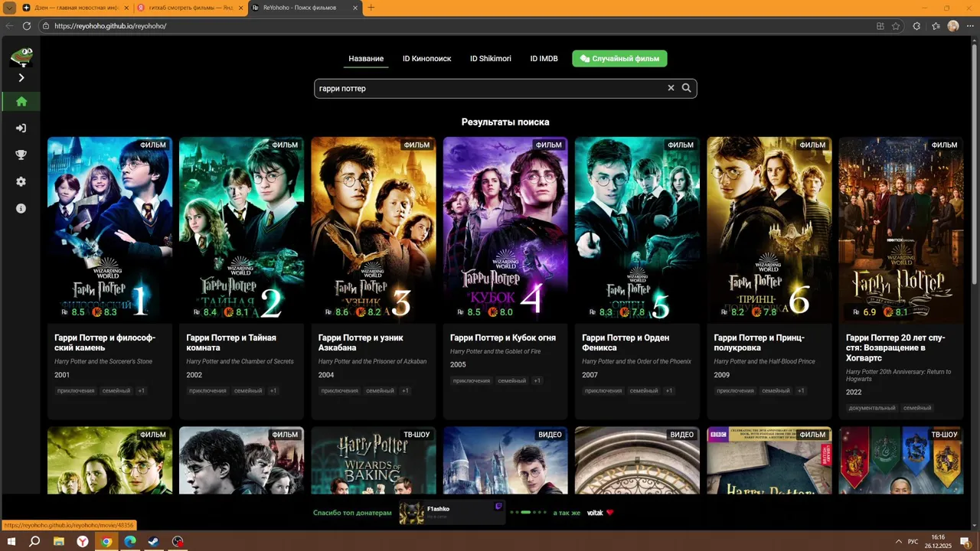
Task: Click the ФИЛЬМ badge on Кубок огня poster
Action: 548,145
